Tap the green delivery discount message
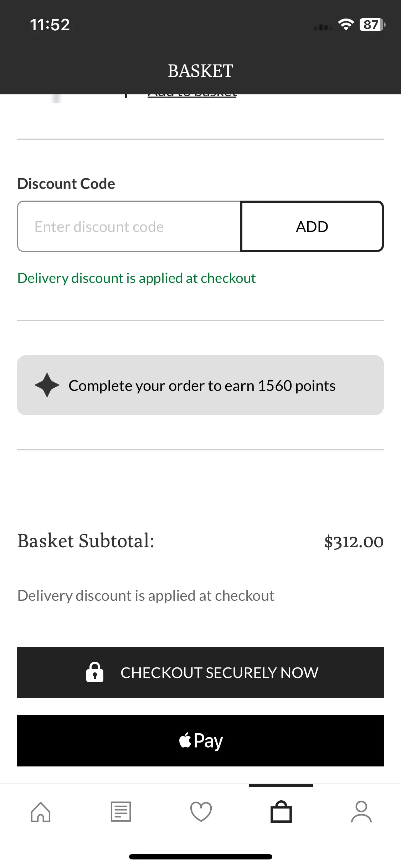 click(137, 278)
